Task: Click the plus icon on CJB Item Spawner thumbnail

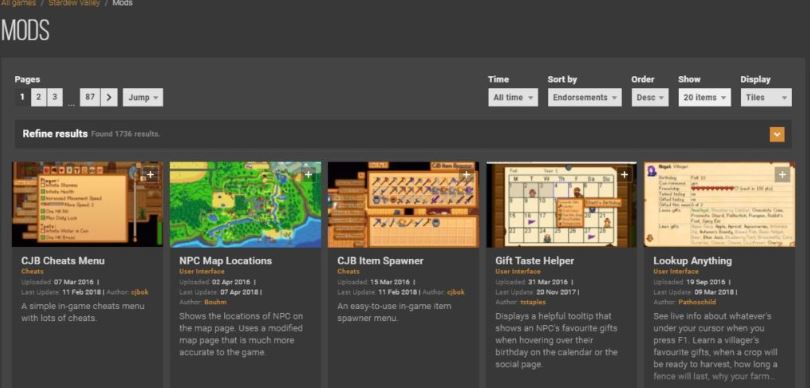Action: (x=466, y=175)
